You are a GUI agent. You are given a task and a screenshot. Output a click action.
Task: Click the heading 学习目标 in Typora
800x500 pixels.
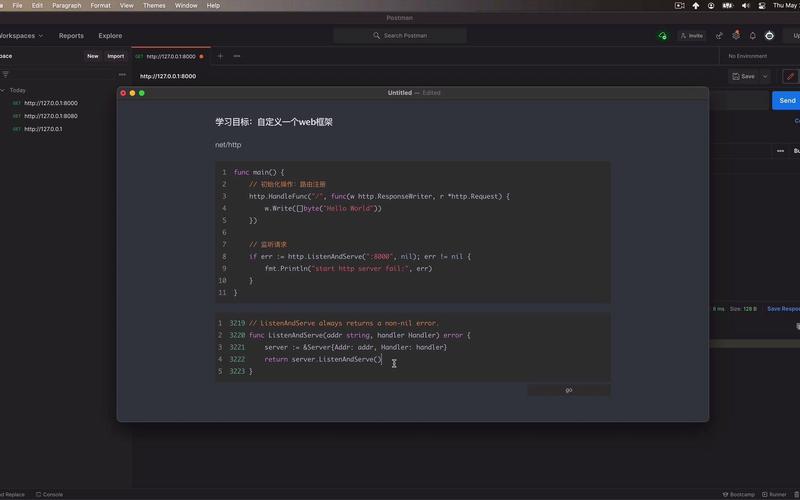click(x=273, y=122)
